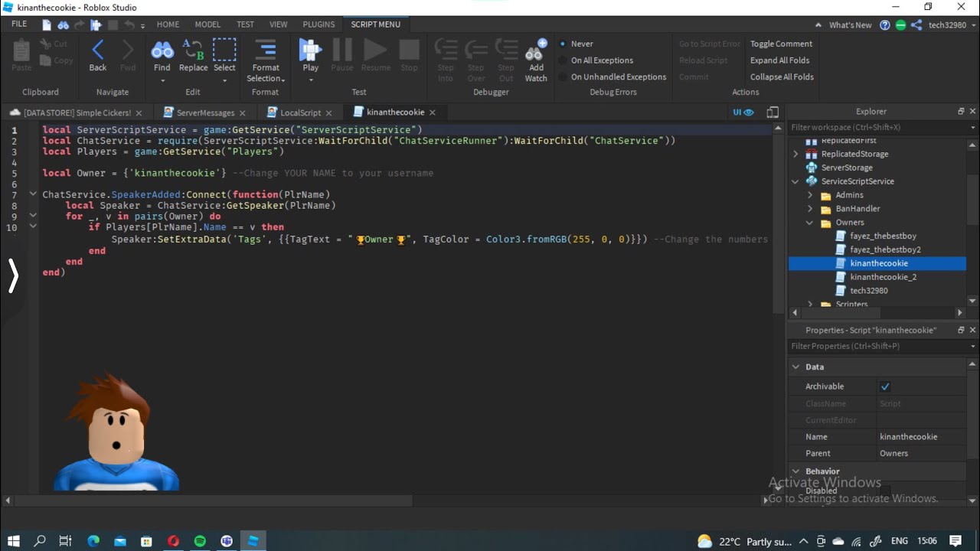980x551 pixels.
Task: Open Windows Start menu
Action: (x=13, y=541)
